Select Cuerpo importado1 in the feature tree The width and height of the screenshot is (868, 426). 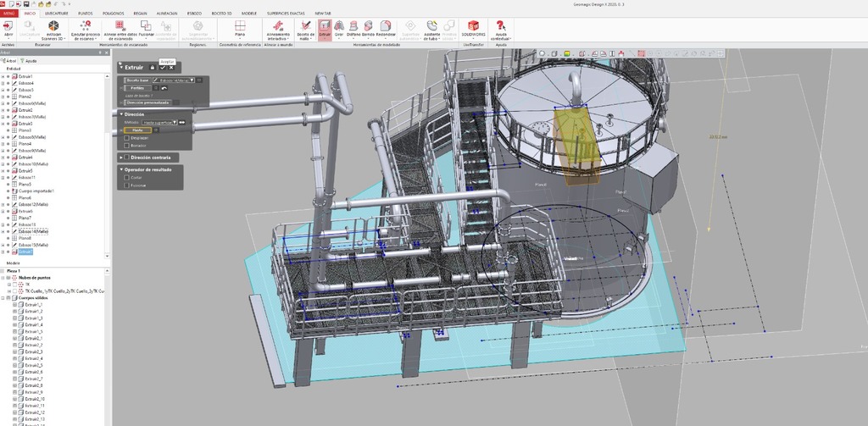pos(36,191)
